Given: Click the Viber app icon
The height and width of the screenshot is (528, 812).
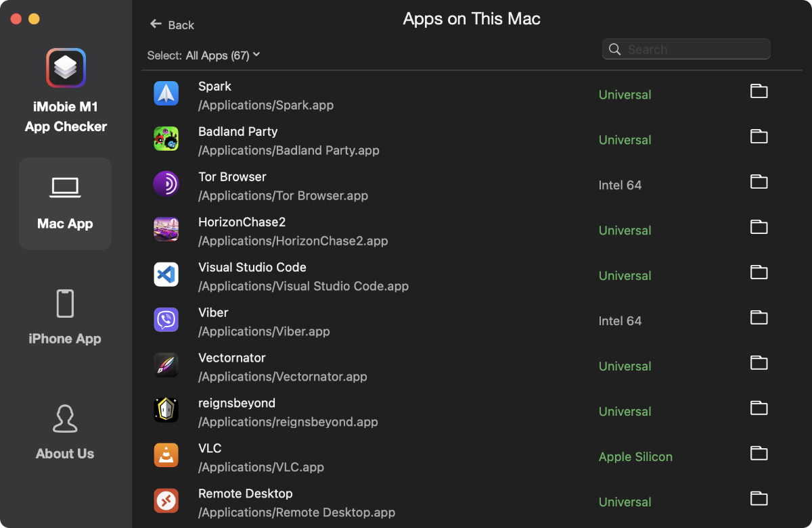Looking at the screenshot, I should coord(166,320).
